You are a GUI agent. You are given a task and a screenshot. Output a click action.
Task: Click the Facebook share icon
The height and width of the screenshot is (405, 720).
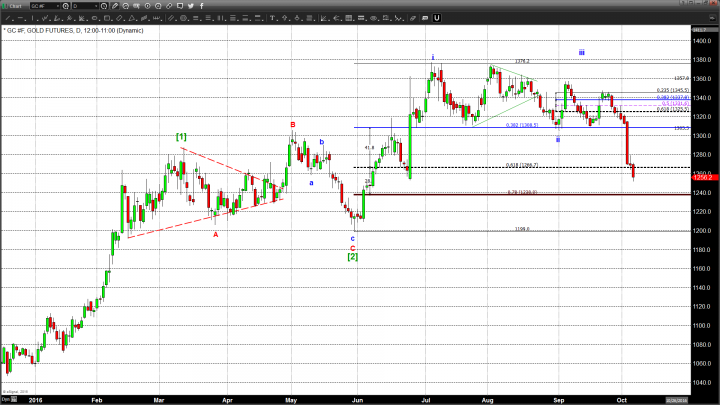pyautogui.click(x=201, y=7)
